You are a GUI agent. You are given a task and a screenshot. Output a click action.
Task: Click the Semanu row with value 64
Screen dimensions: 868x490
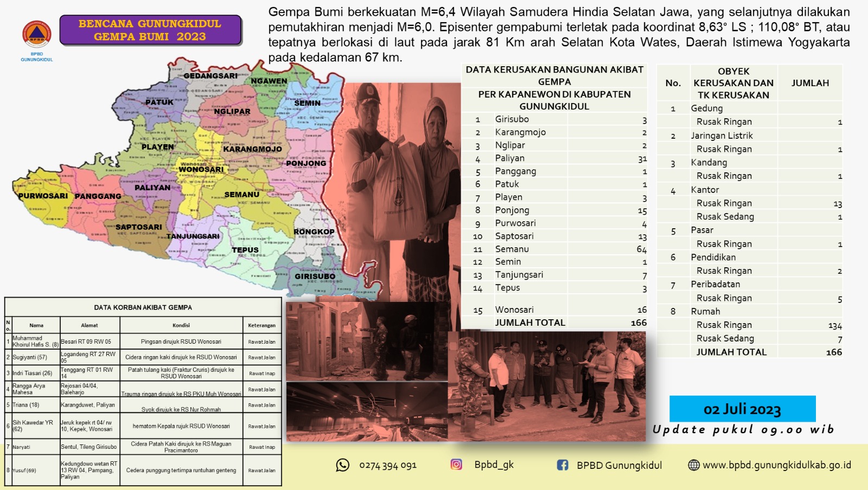[554, 249]
